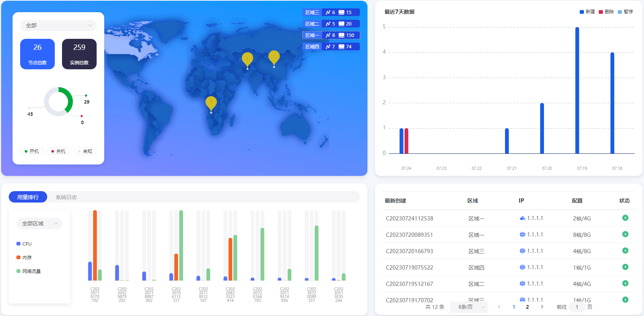This screenshot has height=316, width=644.
Task: Click status icon for C20230720166793 row
Action: 625,251
